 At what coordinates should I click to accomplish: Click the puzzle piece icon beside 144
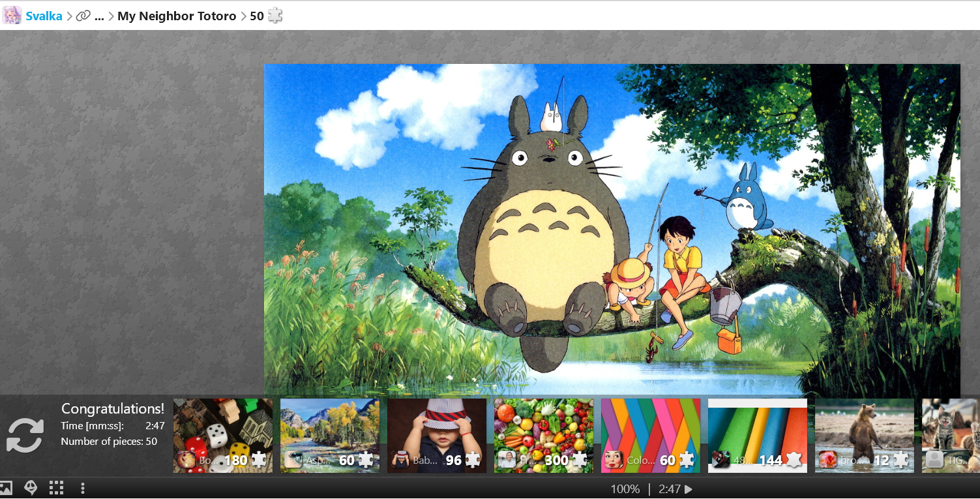coord(794,460)
